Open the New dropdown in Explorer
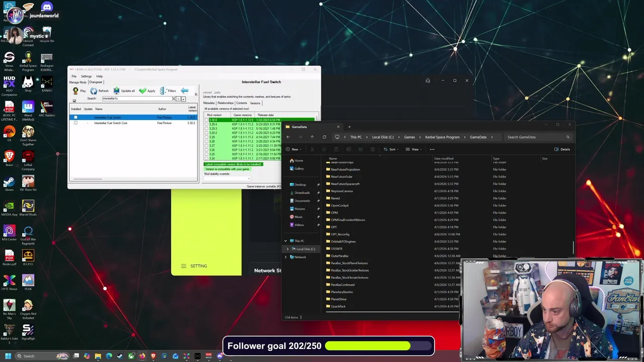Screen dimensions: 644x362 click(295, 149)
